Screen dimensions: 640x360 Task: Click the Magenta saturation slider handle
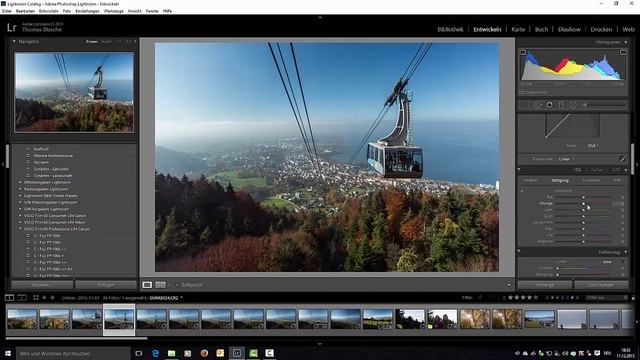point(583,242)
